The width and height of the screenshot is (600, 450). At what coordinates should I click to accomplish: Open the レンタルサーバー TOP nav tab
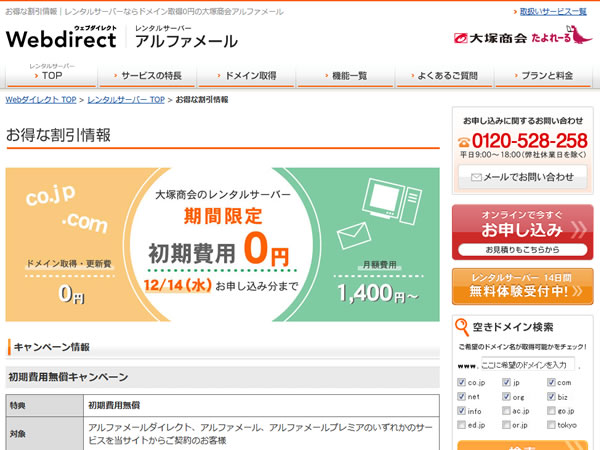click(x=51, y=74)
